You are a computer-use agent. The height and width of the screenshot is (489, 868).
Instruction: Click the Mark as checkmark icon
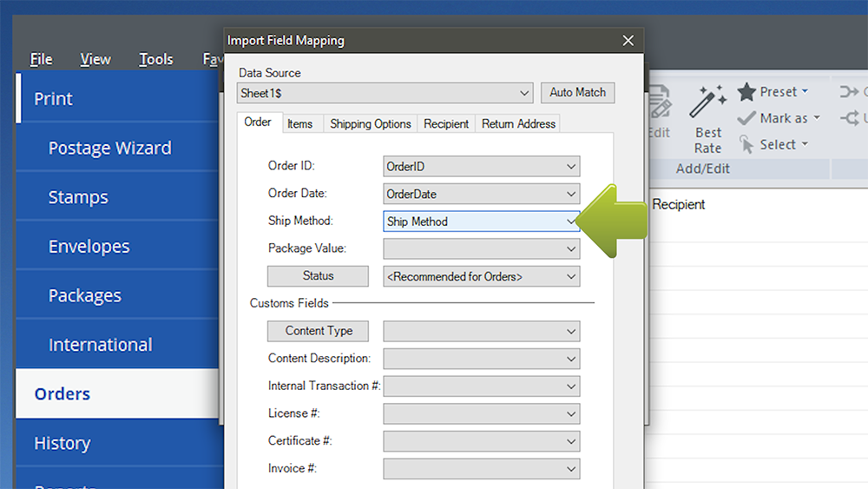click(746, 118)
